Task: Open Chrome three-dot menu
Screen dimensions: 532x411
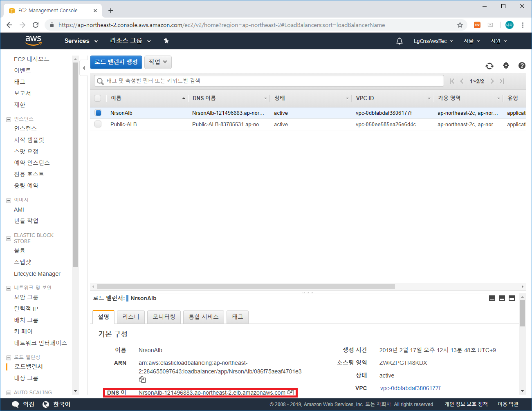Action: (523, 25)
